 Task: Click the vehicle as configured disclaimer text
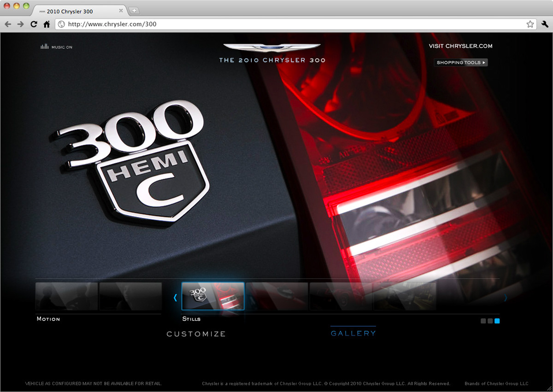(x=94, y=384)
